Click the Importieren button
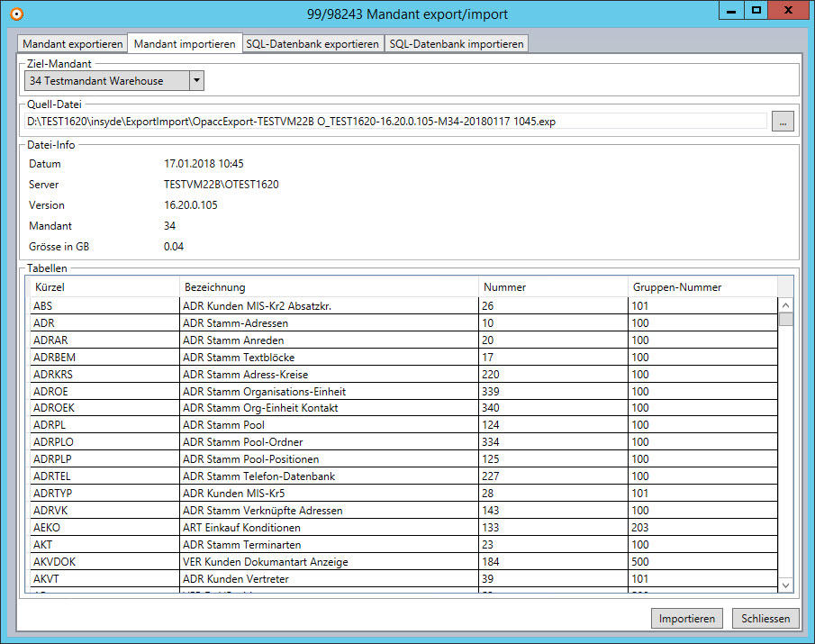The image size is (815, 644). coord(686,618)
